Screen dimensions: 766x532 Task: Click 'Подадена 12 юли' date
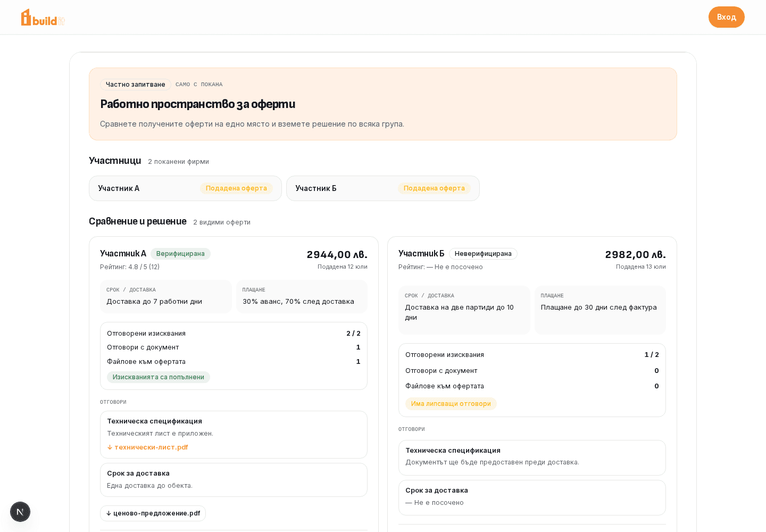point(343,267)
